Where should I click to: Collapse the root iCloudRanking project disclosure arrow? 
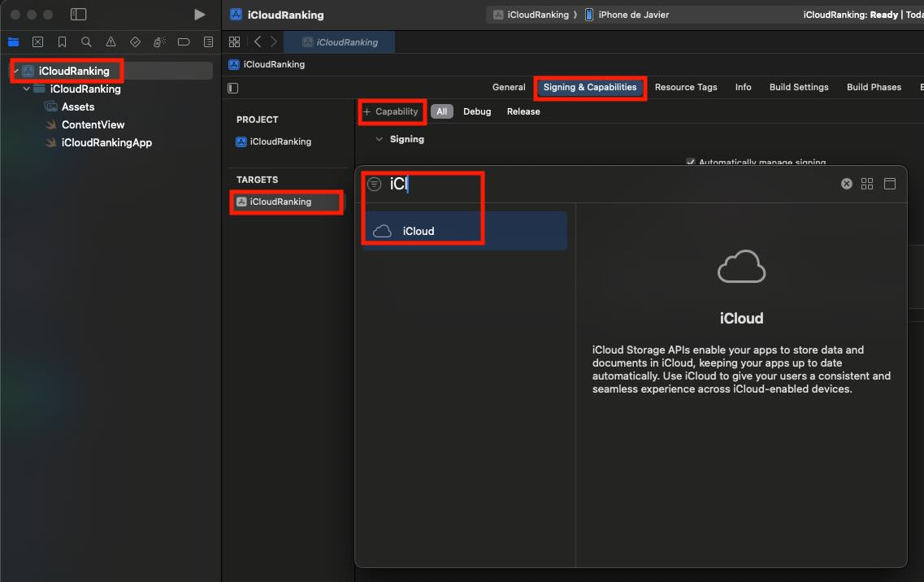[16, 71]
